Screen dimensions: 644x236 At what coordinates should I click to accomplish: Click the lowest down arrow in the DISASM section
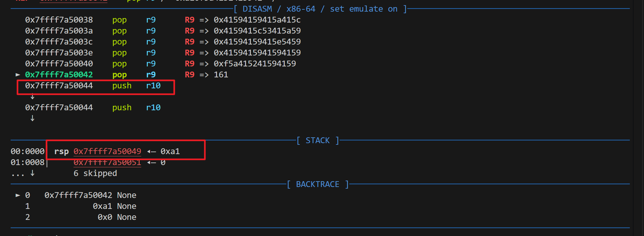tap(32, 118)
